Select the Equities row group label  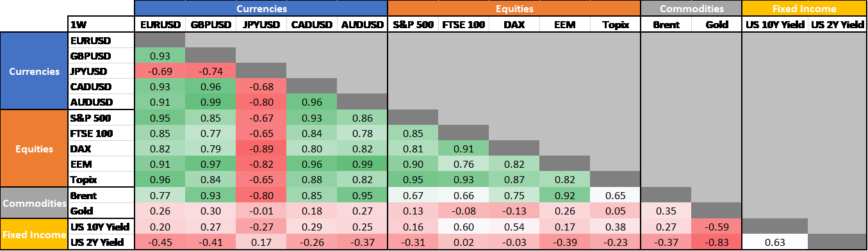(35, 148)
